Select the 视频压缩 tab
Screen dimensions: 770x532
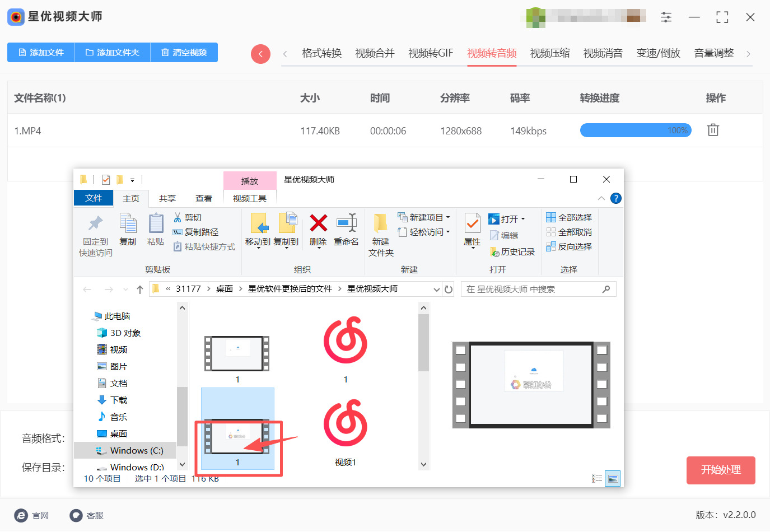[550, 53]
